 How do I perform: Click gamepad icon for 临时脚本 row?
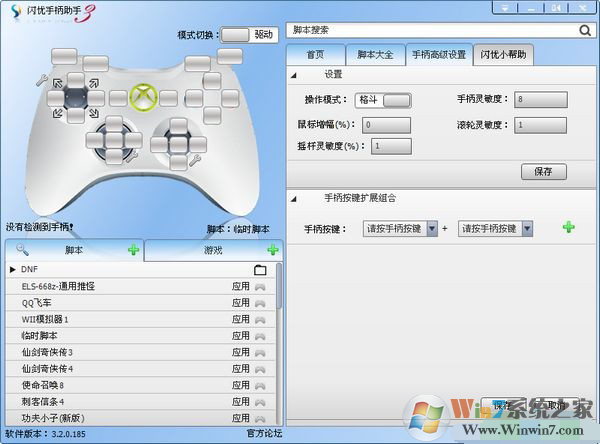260,336
